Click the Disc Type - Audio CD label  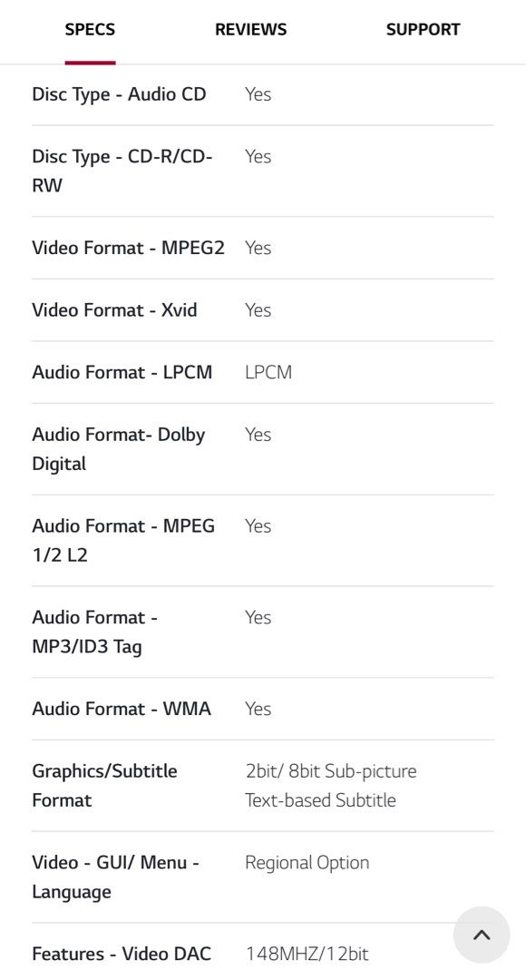(119, 94)
